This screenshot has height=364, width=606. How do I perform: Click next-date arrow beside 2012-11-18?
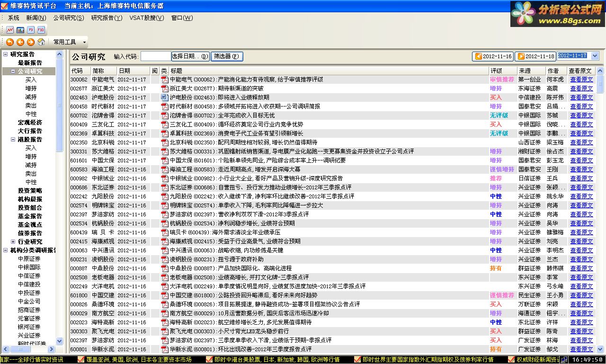pos(521,56)
